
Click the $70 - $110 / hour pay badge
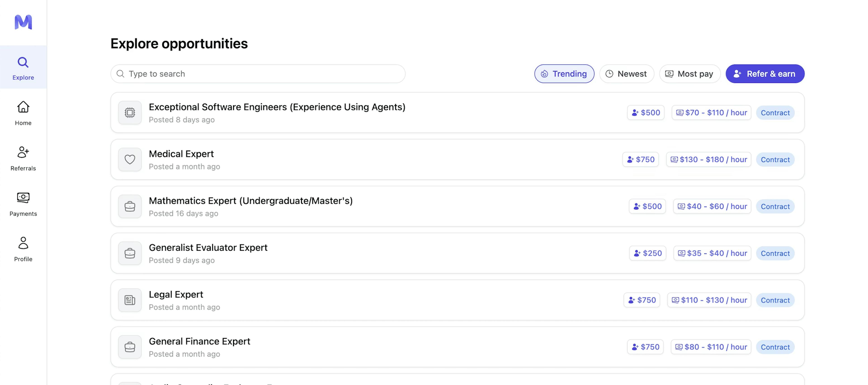point(711,113)
